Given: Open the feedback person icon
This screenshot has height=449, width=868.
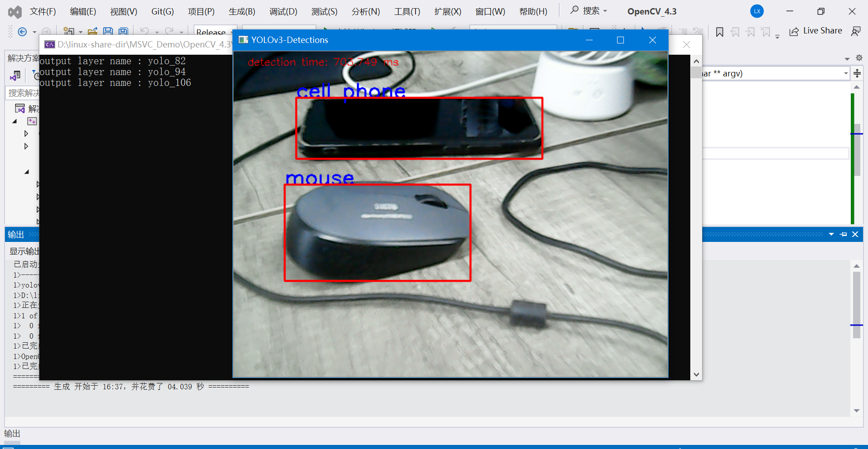Looking at the screenshot, I should click(x=856, y=31).
